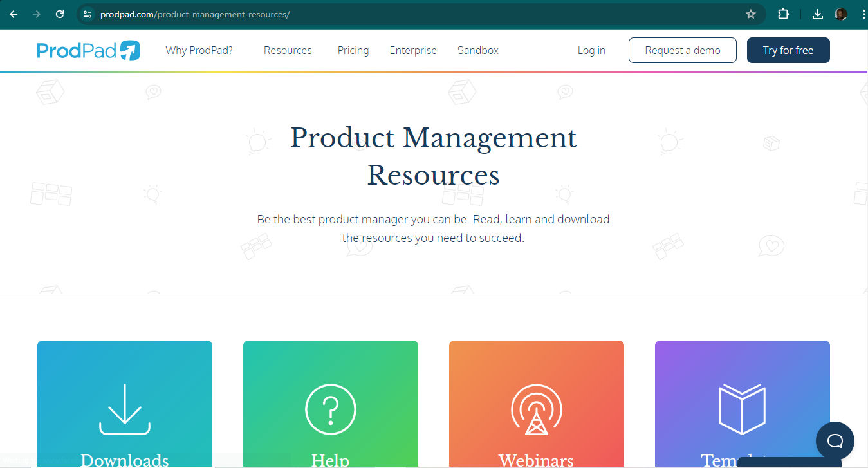Click the Try for free button
The image size is (868, 468).
coord(788,50)
